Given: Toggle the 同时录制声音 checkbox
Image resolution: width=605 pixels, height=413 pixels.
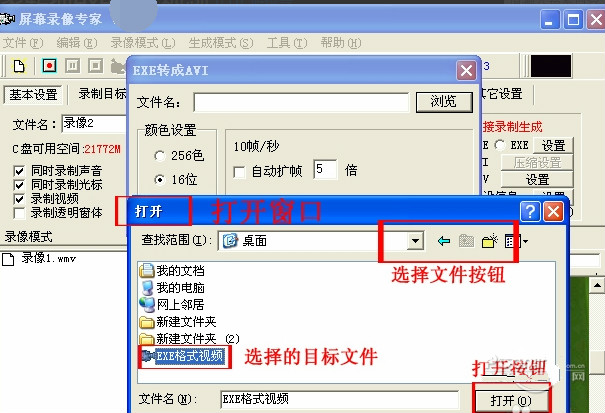Looking at the screenshot, I should coord(19,171).
